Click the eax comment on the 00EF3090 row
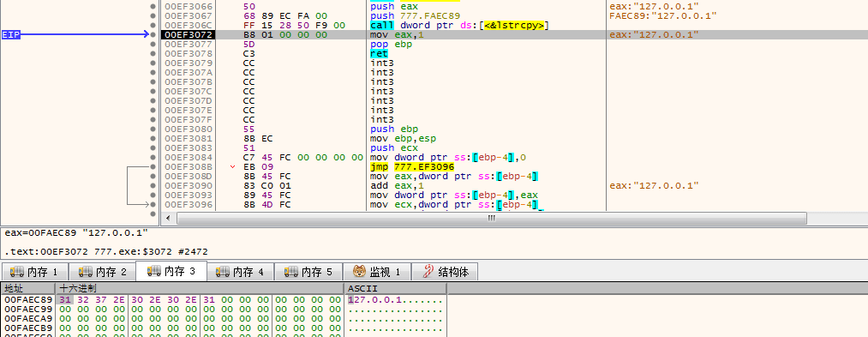868x337 pixels. tap(654, 186)
